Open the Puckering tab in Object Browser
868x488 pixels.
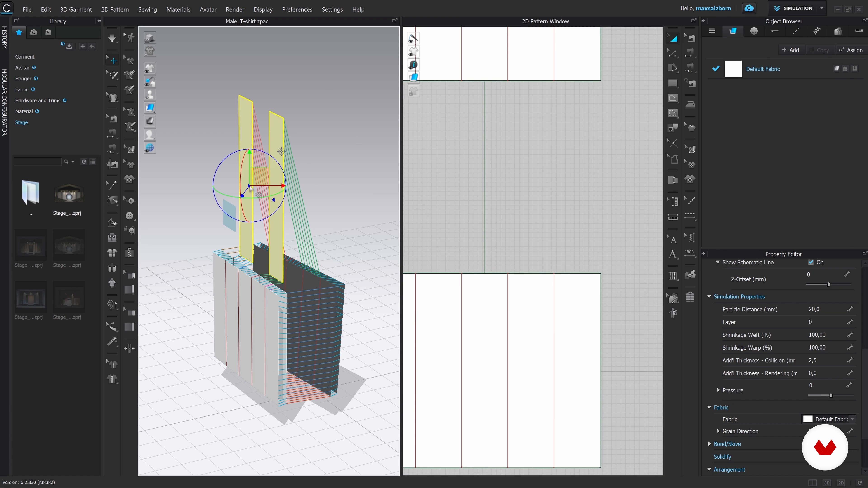click(817, 31)
